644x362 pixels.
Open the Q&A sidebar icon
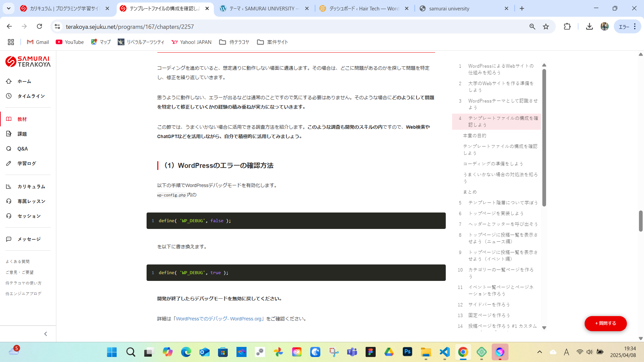9,148
